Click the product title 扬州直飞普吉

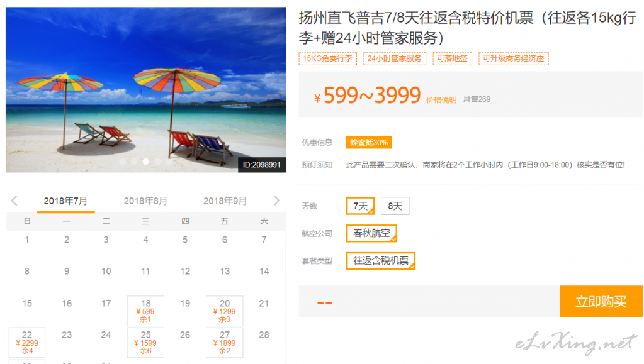[x=467, y=28]
